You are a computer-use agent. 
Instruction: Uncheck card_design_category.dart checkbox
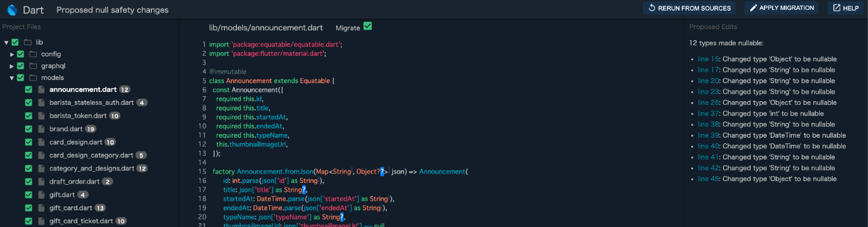tap(29, 155)
